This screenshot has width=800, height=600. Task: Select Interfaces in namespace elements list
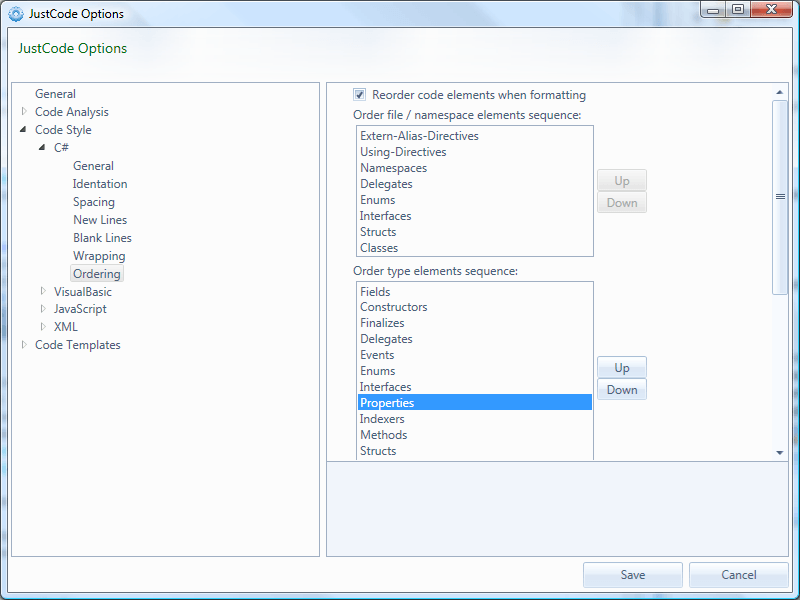pos(475,216)
